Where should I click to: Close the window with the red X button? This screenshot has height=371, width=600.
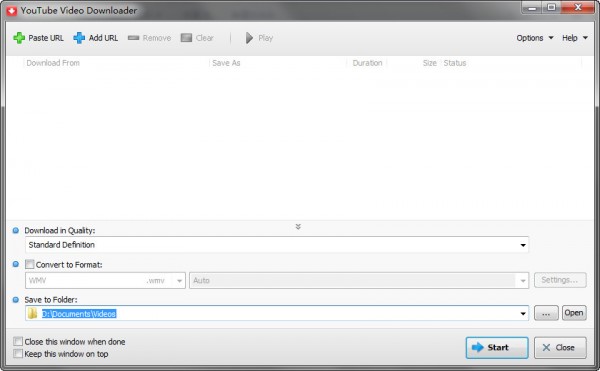pyautogui.click(x=578, y=8)
